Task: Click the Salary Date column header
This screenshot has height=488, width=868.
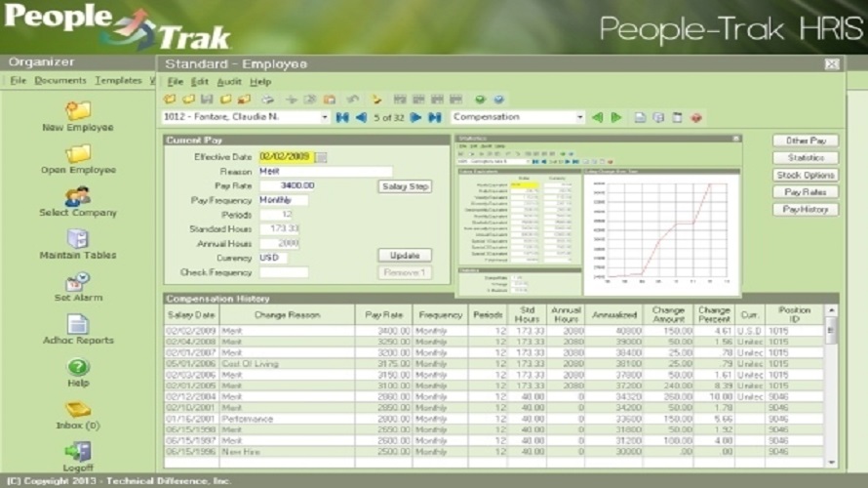Action: [x=191, y=314]
